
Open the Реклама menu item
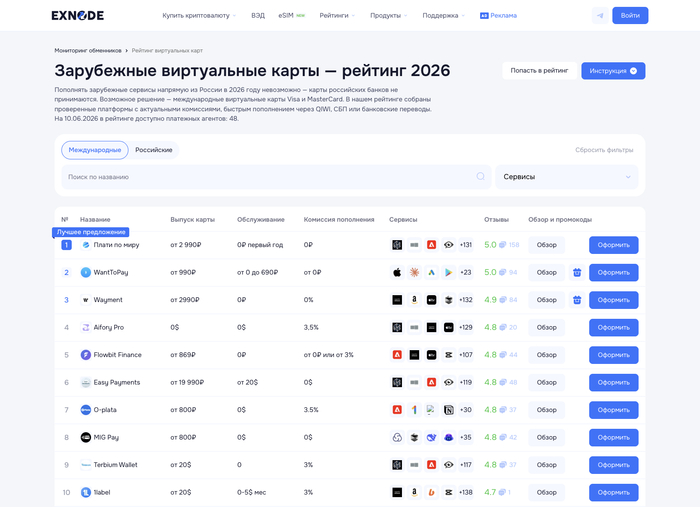pos(498,16)
